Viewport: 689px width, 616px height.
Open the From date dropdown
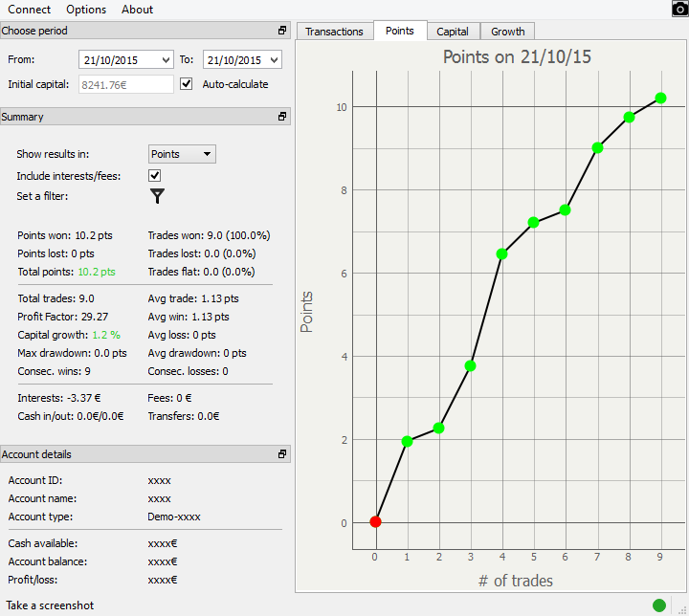point(166,59)
